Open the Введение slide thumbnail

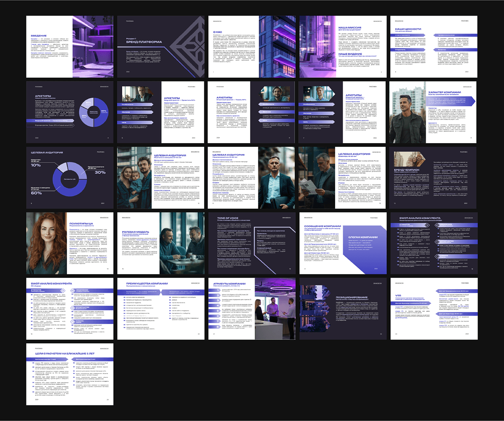point(69,46)
